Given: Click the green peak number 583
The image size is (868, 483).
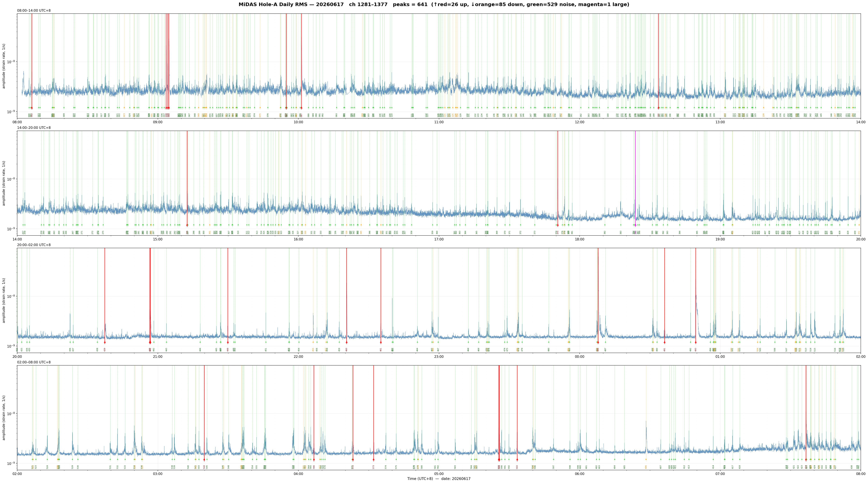Looking at the screenshot, I should (455, 467).
